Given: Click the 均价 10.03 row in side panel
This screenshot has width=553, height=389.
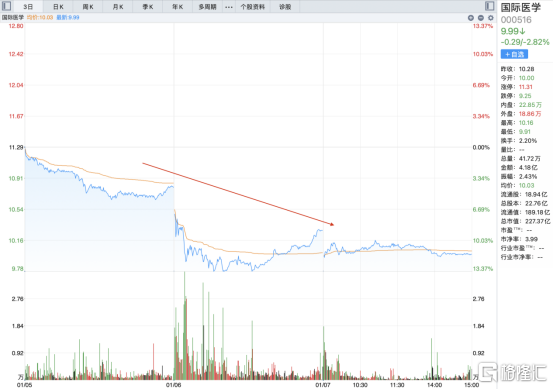Looking at the screenshot, I should [x=517, y=186].
